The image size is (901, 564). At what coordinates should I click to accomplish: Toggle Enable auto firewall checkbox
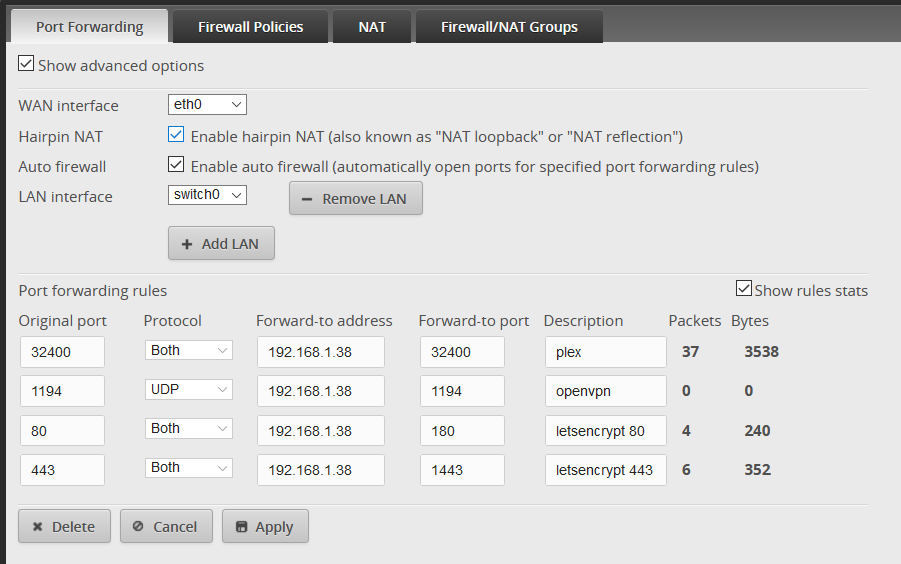pyautogui.click(x=176, y=164)
